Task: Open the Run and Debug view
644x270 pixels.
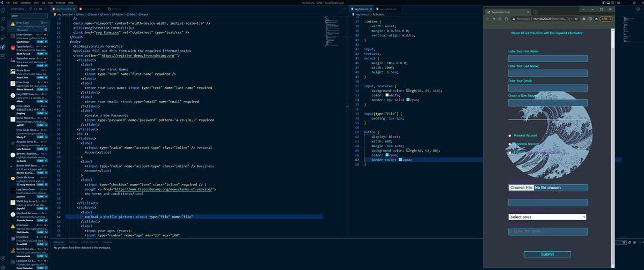Action: (3, 37)
